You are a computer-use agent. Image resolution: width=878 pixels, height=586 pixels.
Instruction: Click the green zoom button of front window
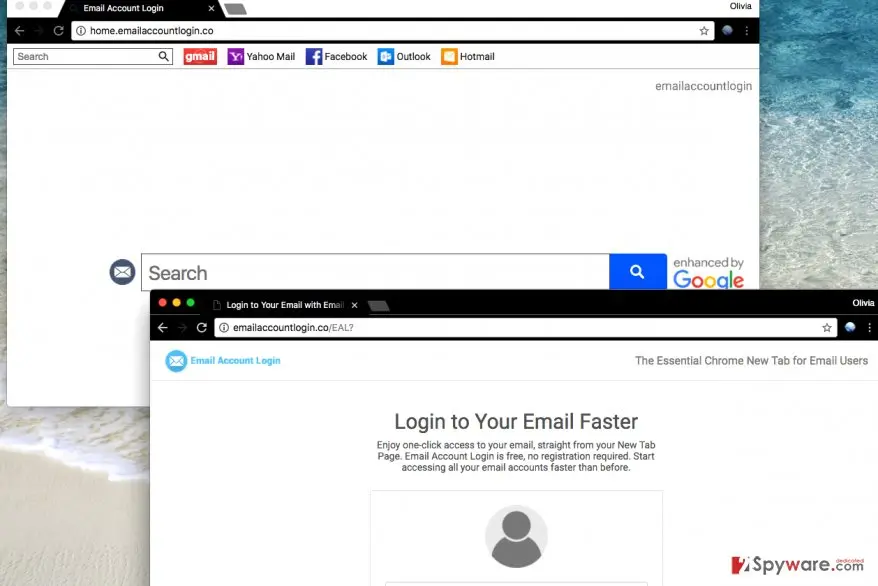[190, 303]
